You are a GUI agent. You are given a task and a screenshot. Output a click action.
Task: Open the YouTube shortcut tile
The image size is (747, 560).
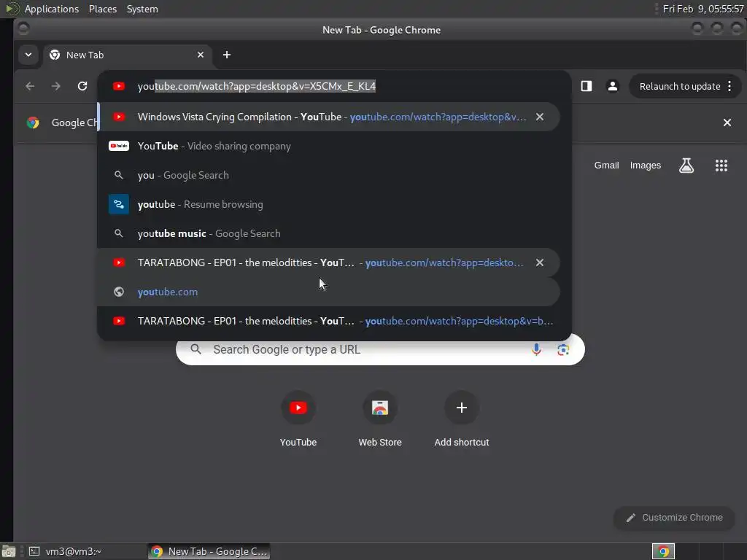click(x=298, y=419)
